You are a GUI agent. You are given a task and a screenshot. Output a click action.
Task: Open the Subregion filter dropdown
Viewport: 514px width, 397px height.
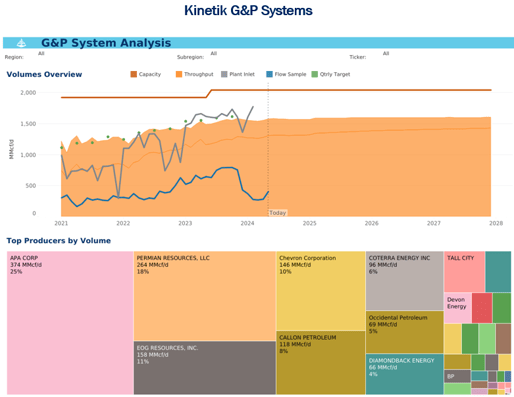[x=214, y=53]
